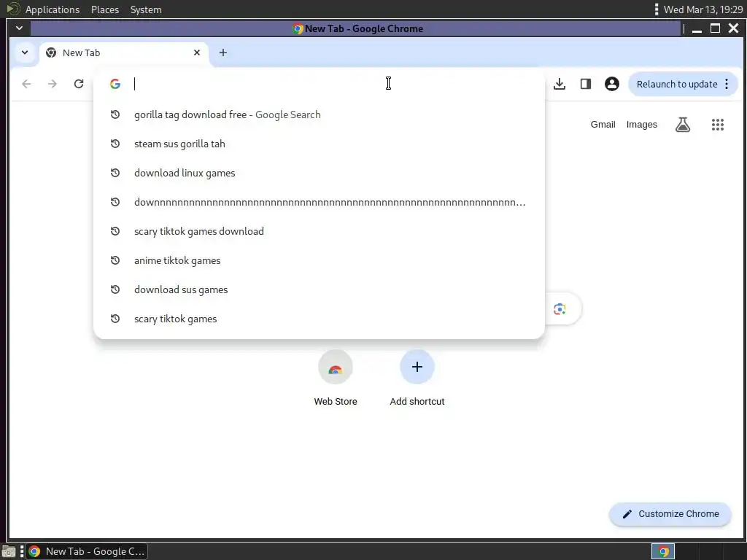Select suggestion steam sus gorilla tah
The width and height of the screenshot is (747, 560).
(320, 144)
